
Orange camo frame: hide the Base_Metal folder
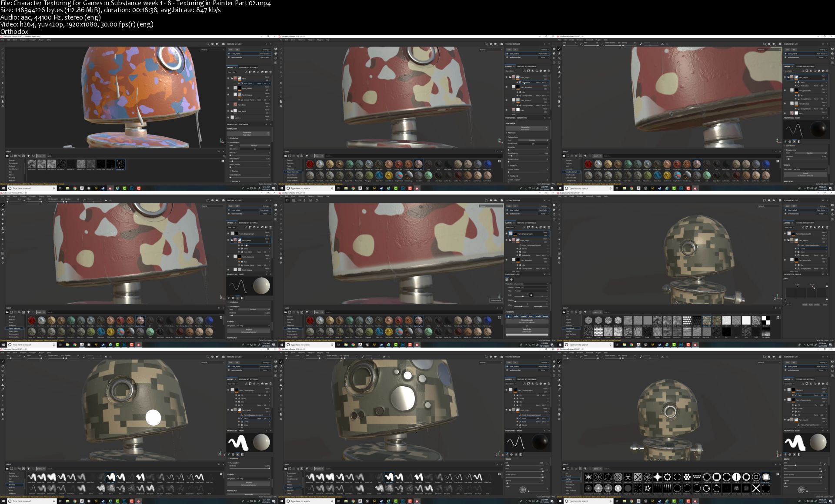pos(228,111)
